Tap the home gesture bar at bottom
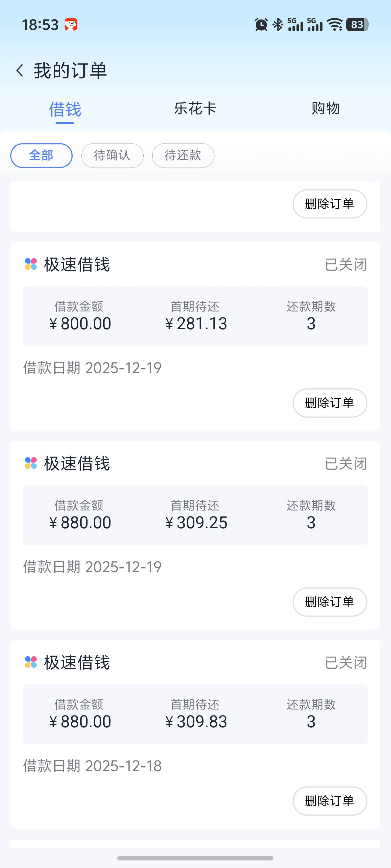This screenshot has width=391, height=868. point(195,858)
